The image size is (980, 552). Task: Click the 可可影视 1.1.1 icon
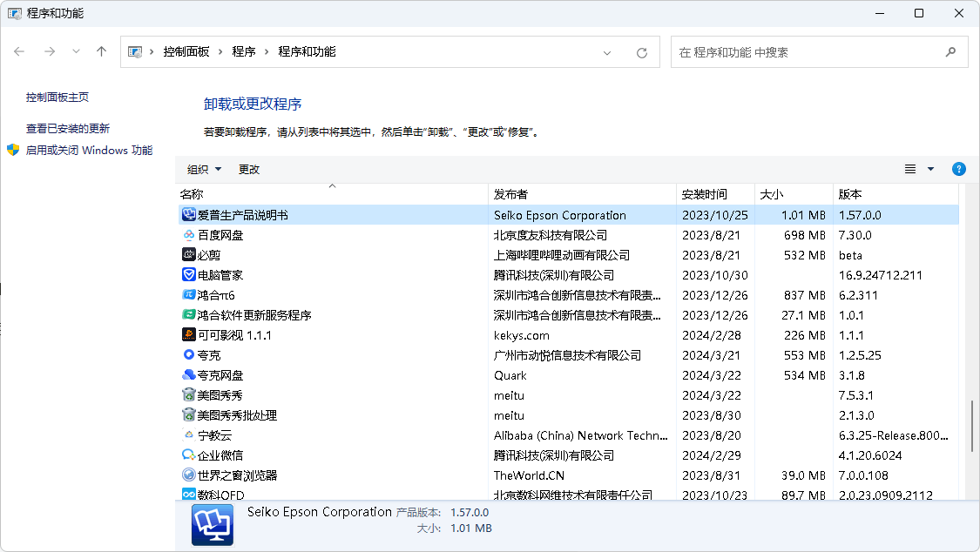coord(189,334)
